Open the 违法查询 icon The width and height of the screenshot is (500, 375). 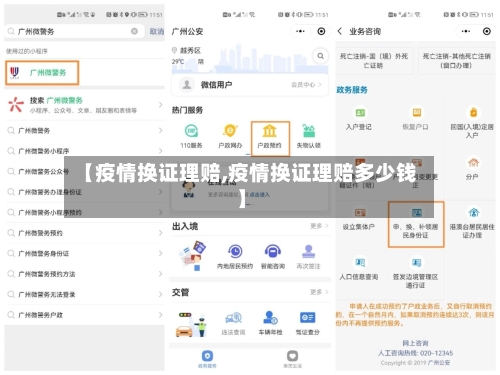click(x=233, y=318)
